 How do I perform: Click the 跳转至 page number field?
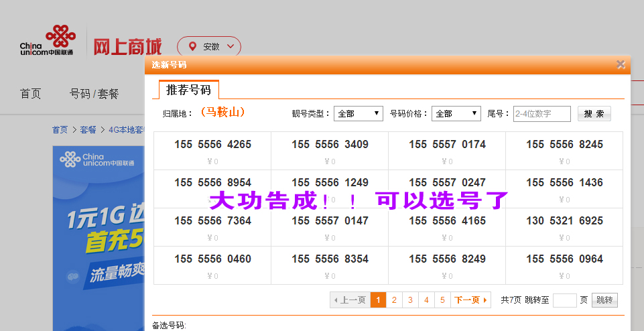click(565, 300)
